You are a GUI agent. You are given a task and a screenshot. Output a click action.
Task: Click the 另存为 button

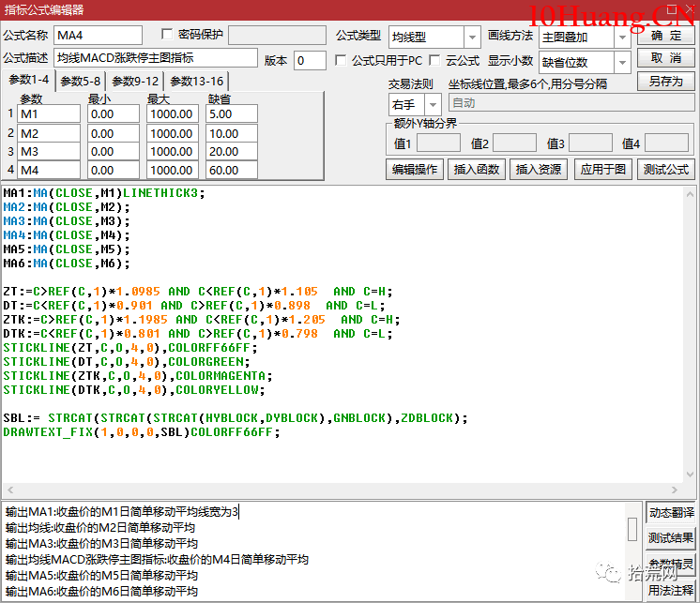pos(665,82)
